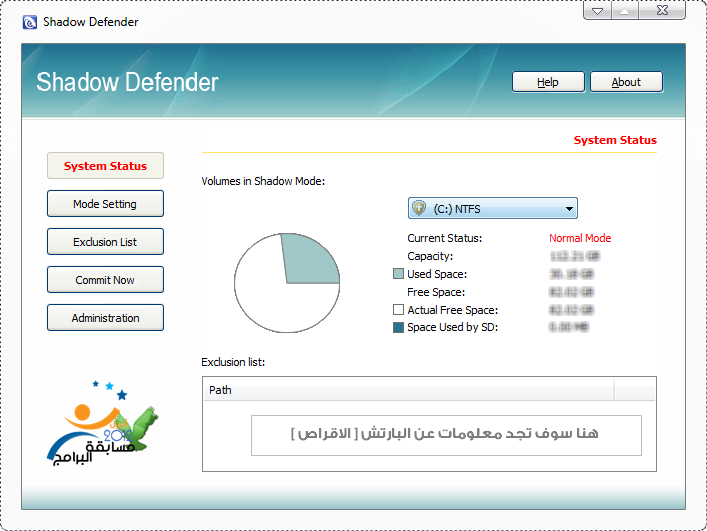Click the Used Space legend color box
The image size is (707, 531).
(x=398, y=274)
